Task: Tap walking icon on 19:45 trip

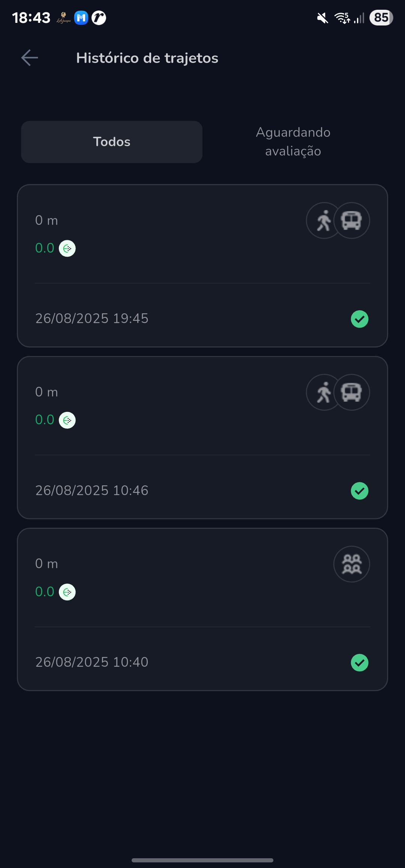Action: (x=322, y=220)
